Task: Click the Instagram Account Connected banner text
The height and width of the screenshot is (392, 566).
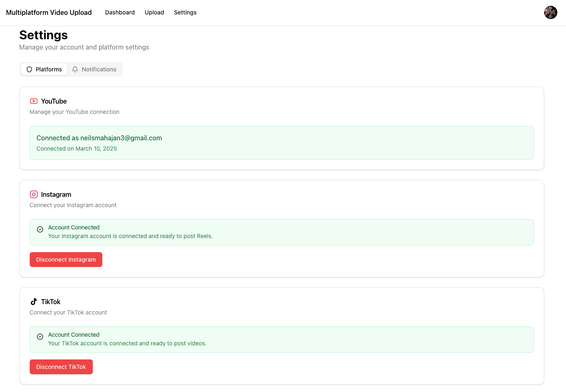Action: [74, 227]
